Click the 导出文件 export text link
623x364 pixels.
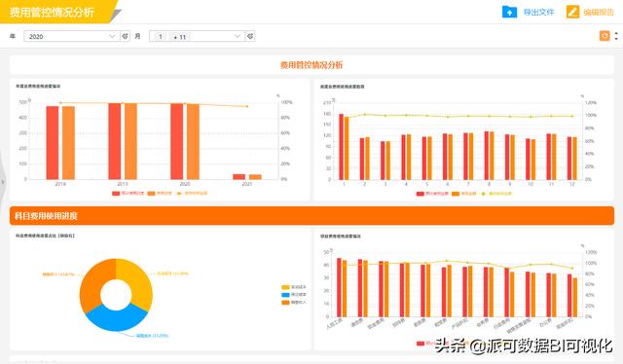pyautogui.click(x=538, y=12)
